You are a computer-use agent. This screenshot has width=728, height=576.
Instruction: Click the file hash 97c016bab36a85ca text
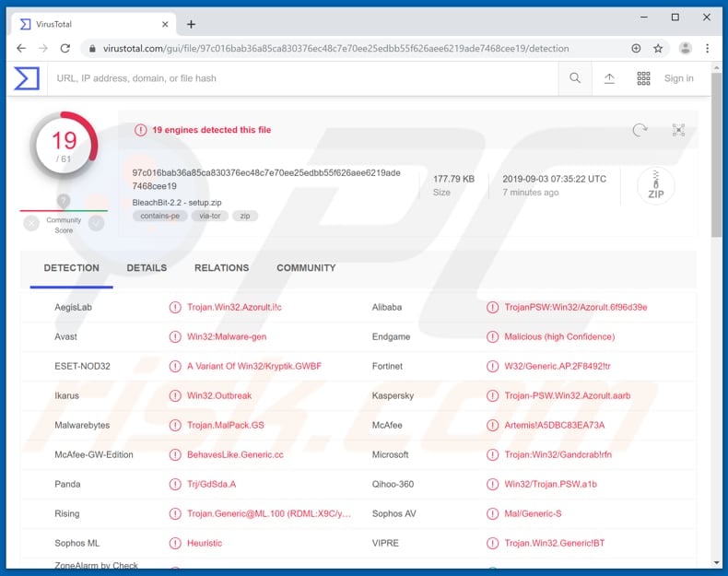266,179
